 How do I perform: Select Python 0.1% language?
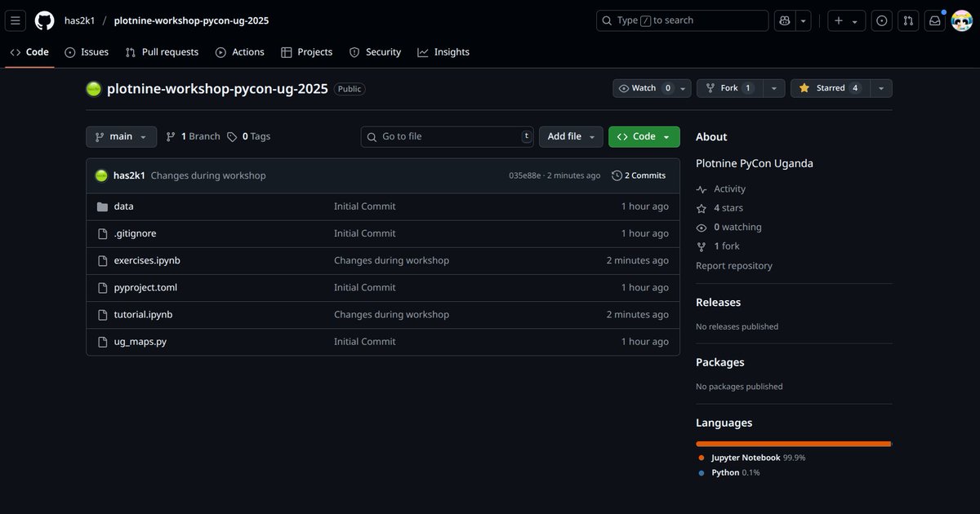[729, 472]
